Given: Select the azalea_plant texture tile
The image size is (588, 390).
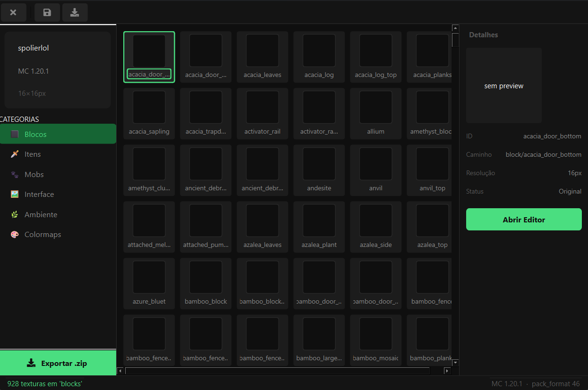Looking at the screenshot, I should point(319,227).
